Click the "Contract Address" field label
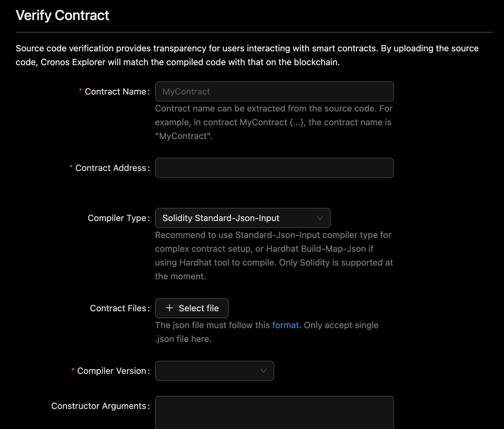This screenshot has width=504, height=429. [111, 168]
